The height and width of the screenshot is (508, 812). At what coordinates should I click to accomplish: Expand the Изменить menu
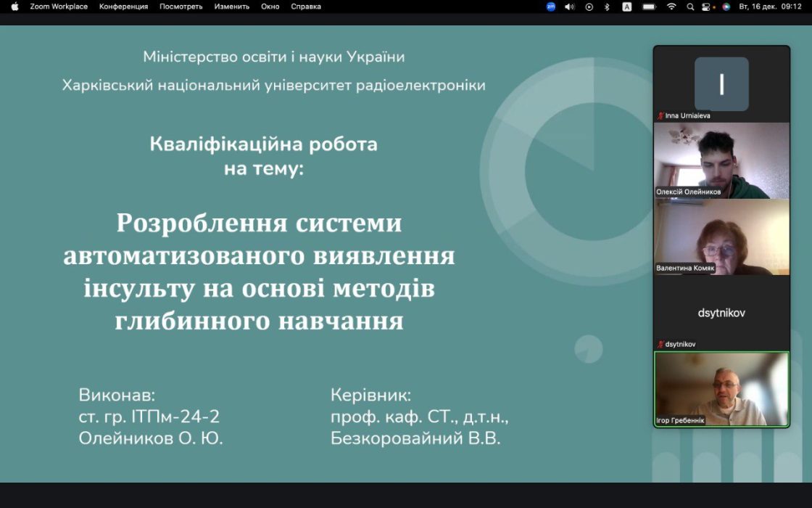(232, 7)
